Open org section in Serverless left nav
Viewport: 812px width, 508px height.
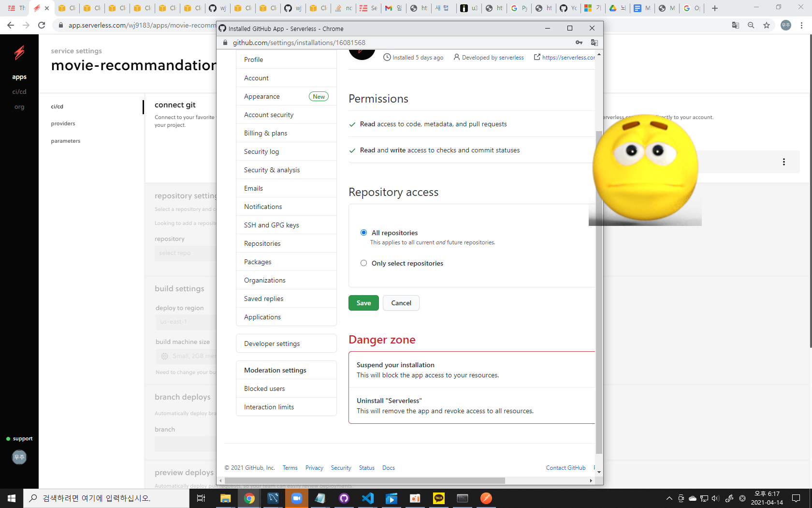pos(19,107)
